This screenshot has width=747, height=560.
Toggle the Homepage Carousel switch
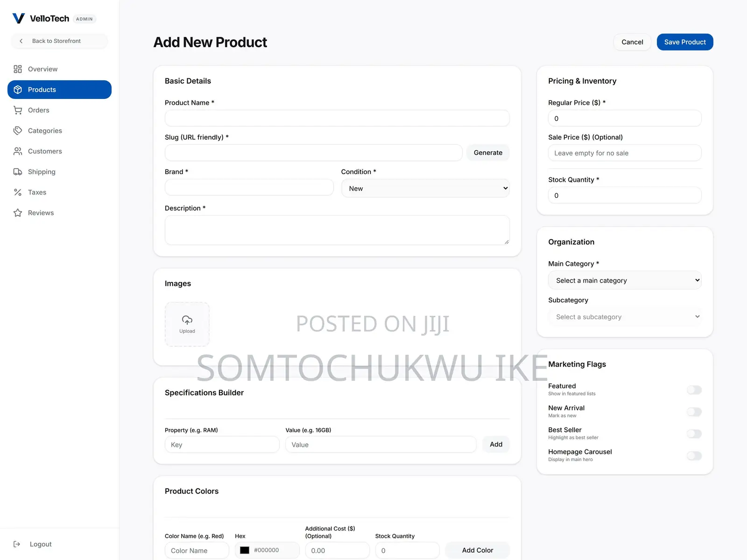point(694,455)
